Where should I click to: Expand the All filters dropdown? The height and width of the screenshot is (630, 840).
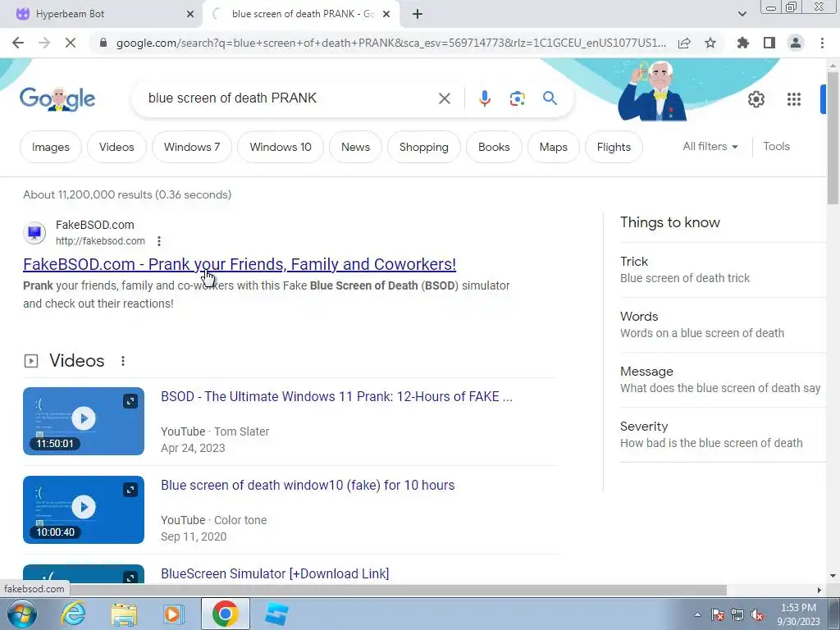(710, 146)
